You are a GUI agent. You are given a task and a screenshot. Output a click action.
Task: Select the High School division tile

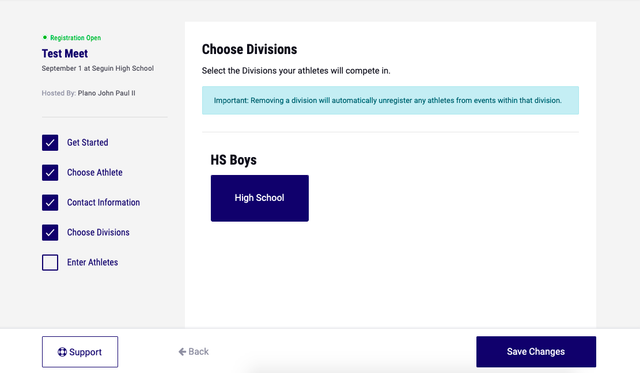point(260,198)
